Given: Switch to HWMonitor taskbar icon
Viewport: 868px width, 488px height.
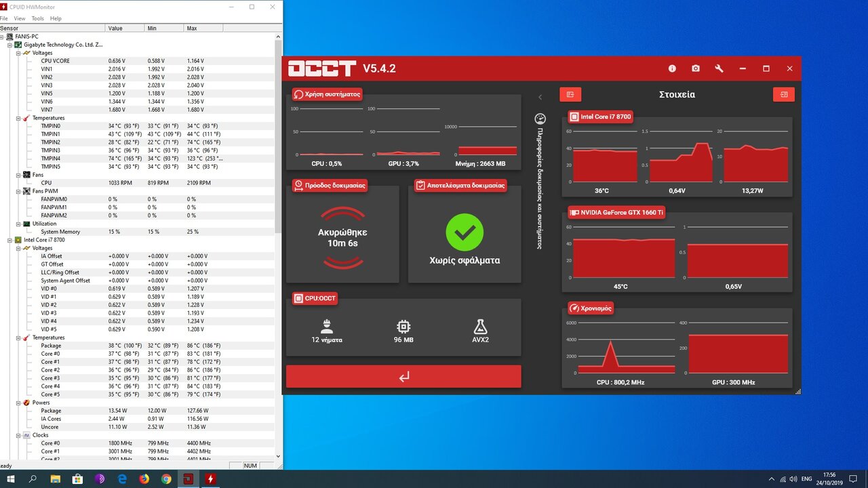Looking at the screenshot, I should tap(211, 479).
